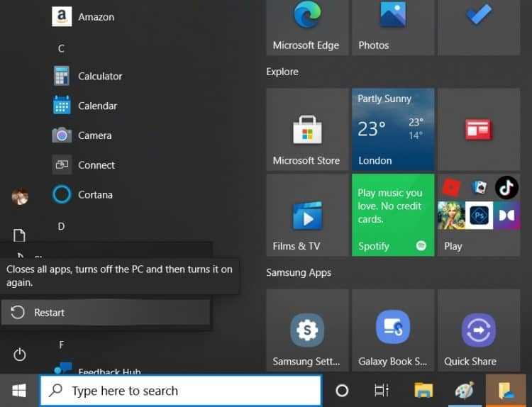Viewport: 532px width, 407px height.
Task: Click the Type here to search box
Action: [x=181, y=391]
